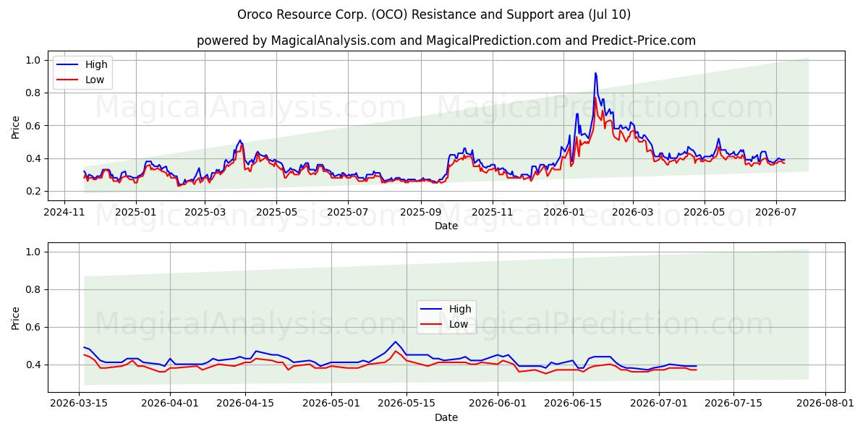868x434 pixels.
Task: Click 'Low' in the bottom chart legend
Action: coord(459,324)
